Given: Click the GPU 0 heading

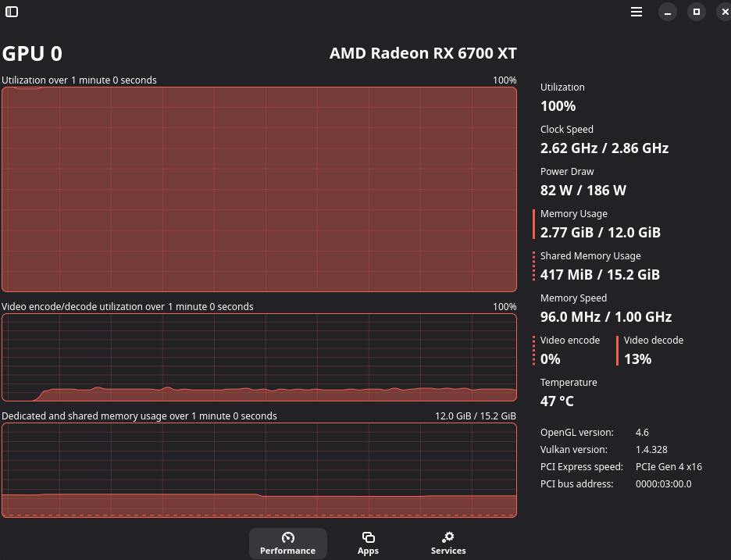Looking at the screenshot, I should click(x=31, y=53).
